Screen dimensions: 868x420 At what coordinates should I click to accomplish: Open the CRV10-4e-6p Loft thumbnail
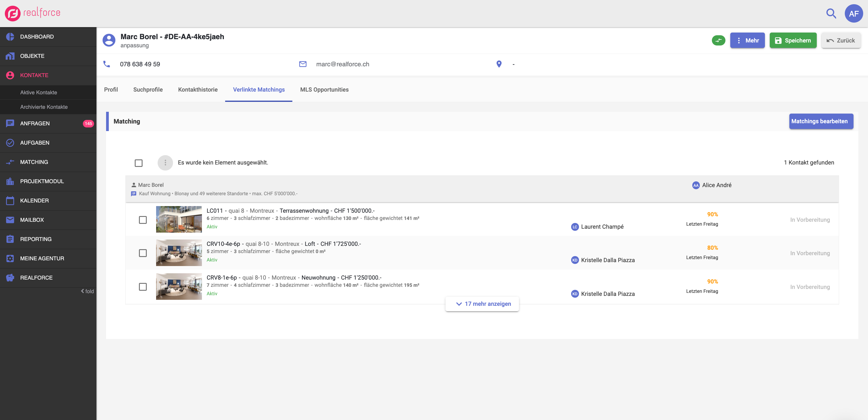coord(179,252)
